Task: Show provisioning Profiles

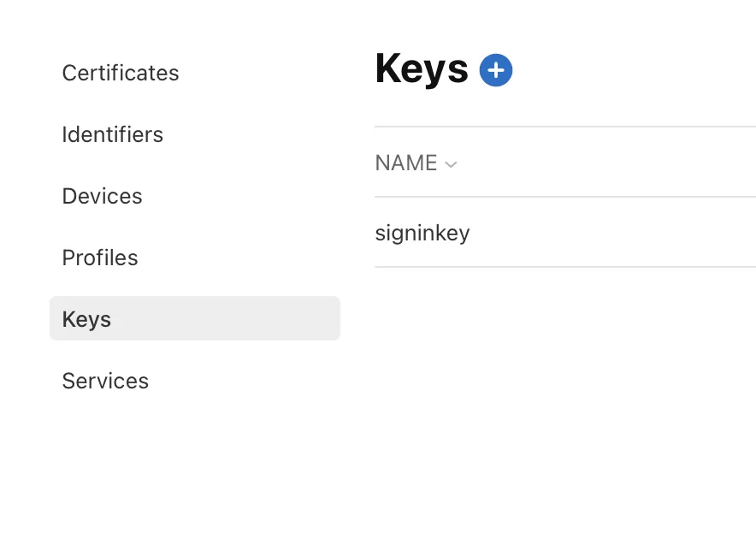Action: 100,258
